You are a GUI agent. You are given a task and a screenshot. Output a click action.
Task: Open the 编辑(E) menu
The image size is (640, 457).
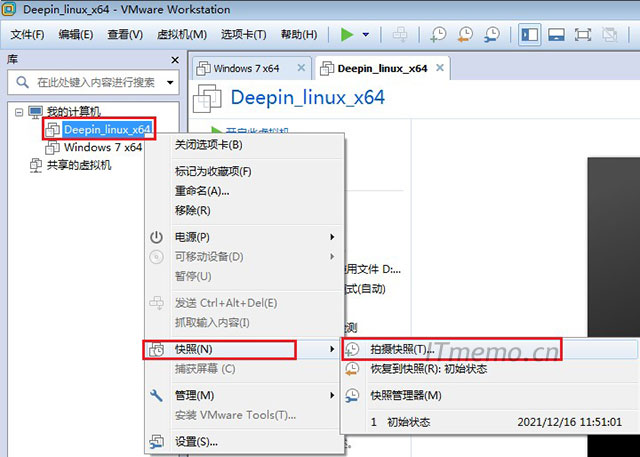(x=76, y=35)
